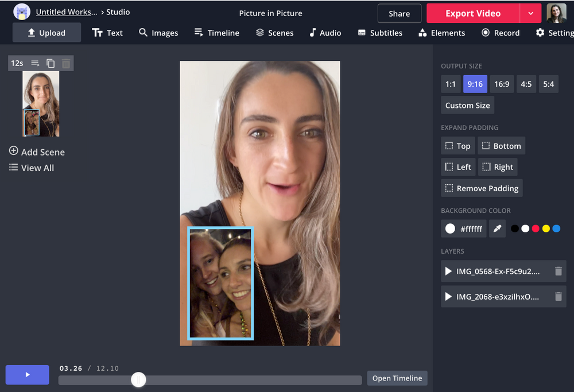Expand the IMG_2068 layer play triangle
Image resolution: width=574 pixels, height=392 pixels.
[448, 297]
